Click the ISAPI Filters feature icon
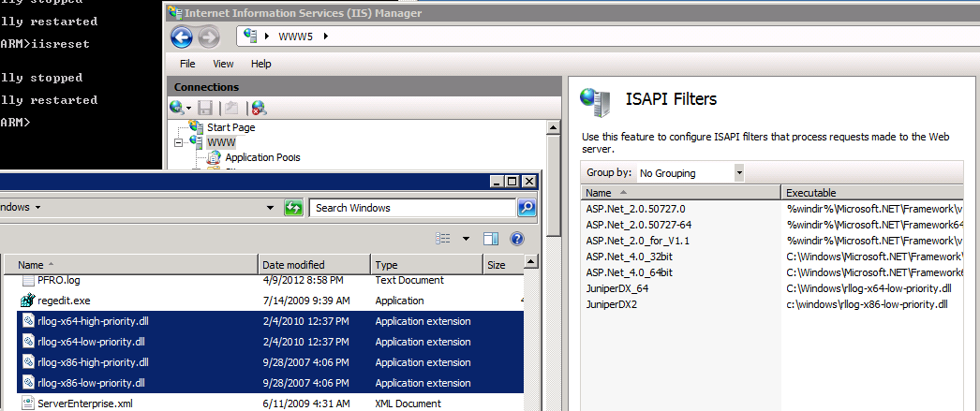 coord(595,102)
